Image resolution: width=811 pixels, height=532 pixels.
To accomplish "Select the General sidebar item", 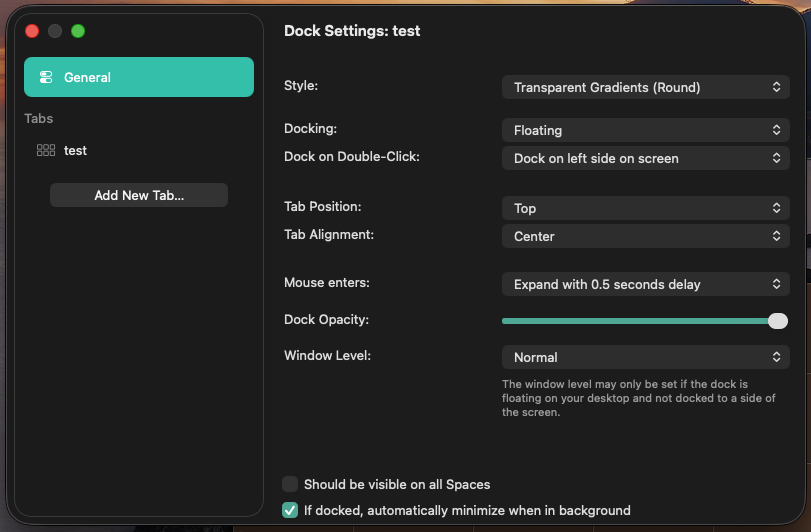I will click(x=139, y=78).
